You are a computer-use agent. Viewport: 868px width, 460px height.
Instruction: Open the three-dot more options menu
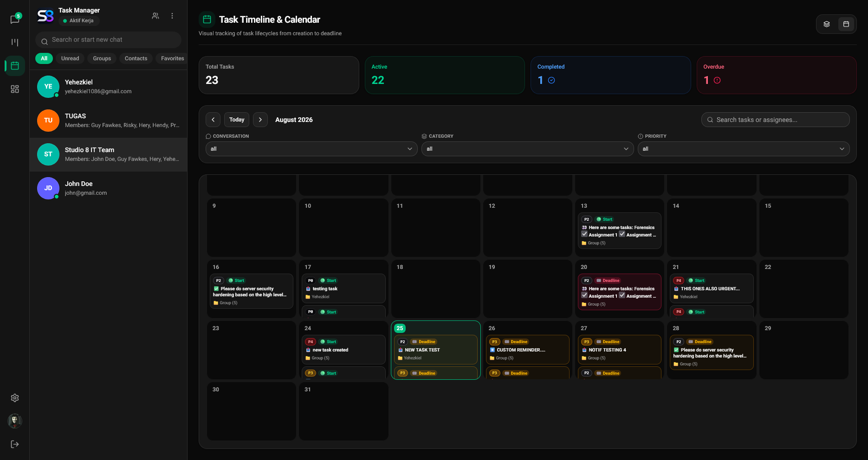click(172, 16)
